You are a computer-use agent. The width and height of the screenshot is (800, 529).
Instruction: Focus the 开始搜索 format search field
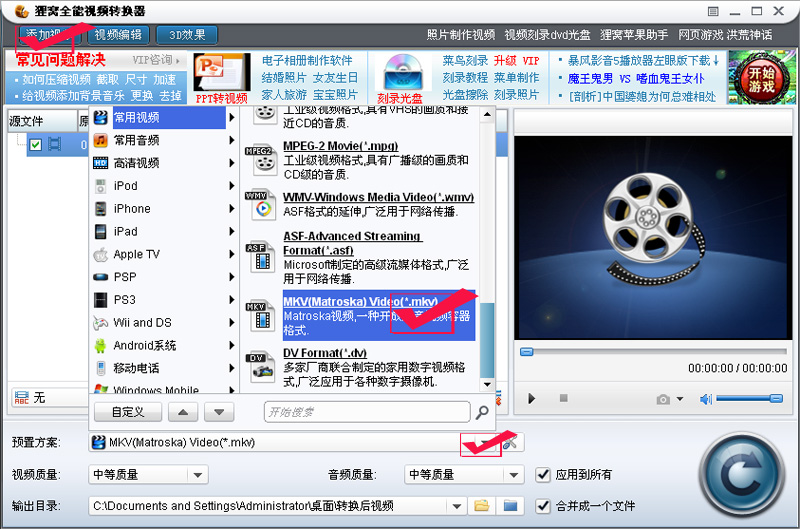click(x=367, y=412)
